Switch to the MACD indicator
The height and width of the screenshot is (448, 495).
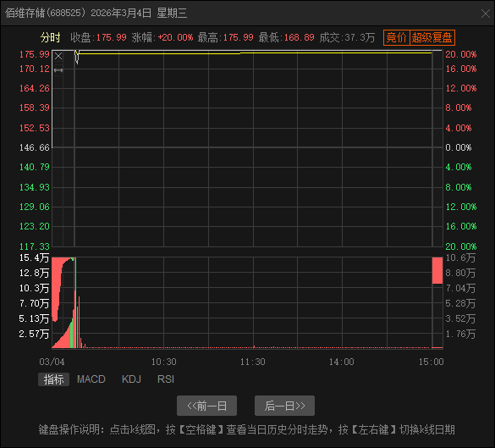point(91,379)
